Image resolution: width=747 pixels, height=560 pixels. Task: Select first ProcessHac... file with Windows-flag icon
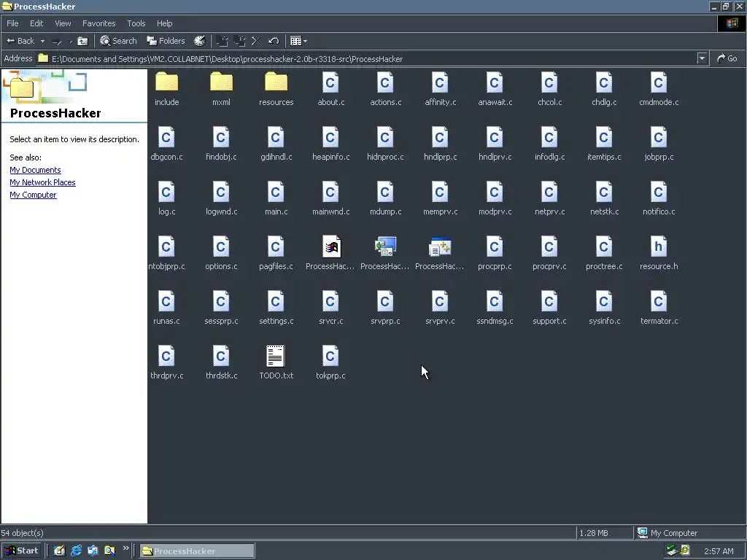331,246
